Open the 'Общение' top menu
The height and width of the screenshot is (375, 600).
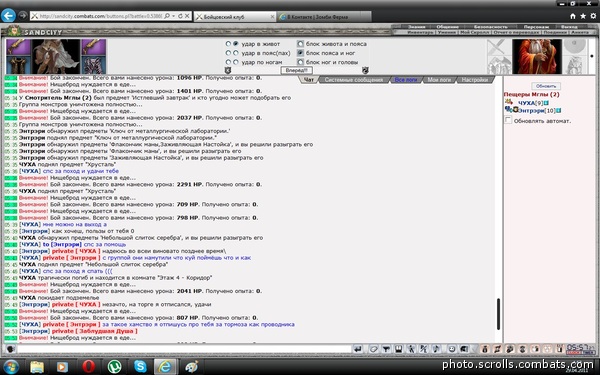(447, 27)
